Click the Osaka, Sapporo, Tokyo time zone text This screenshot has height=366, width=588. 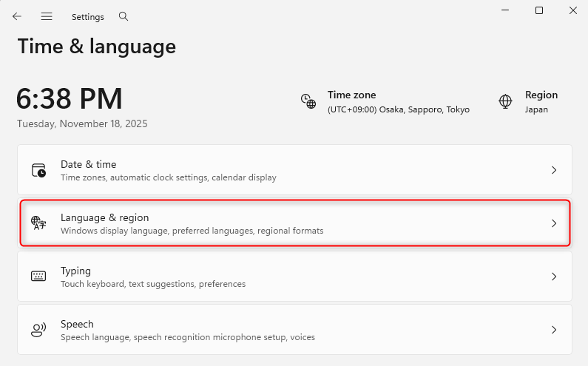pos(398,109)
